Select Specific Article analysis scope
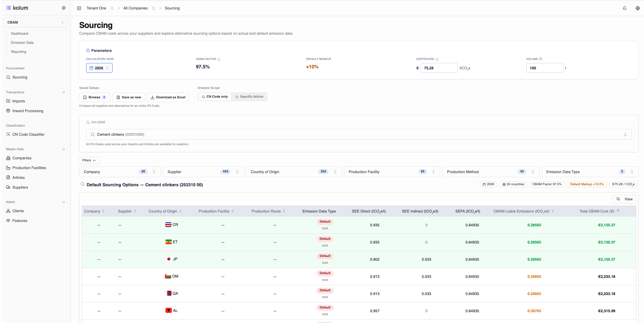The height and width of the screenshot is (323, 644). (249, 97)
